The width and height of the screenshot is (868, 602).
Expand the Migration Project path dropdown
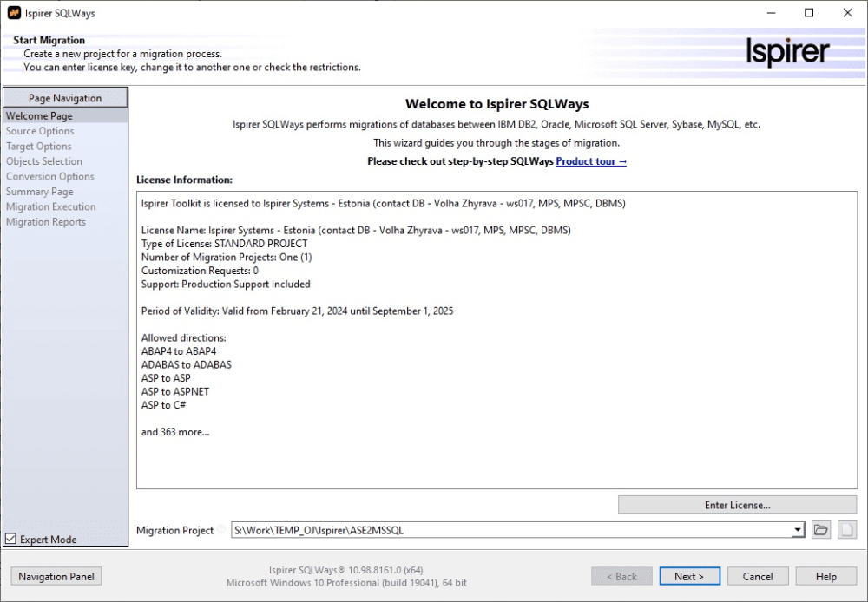tap(798, 530)
